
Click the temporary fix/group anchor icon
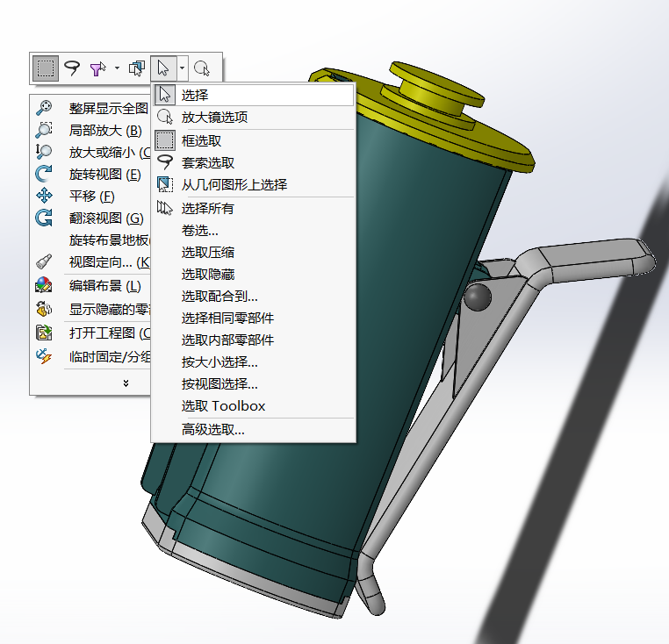pos(44,356)
